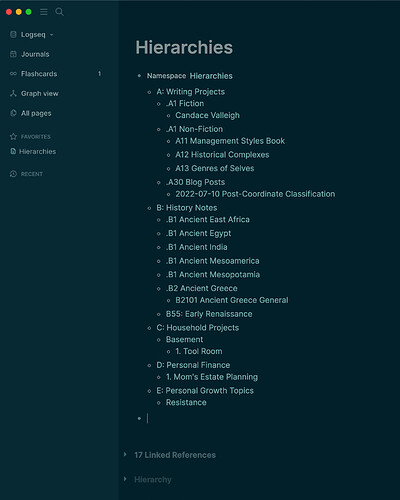
Task: Click the Journals calendar icon
Action: coord(13,54)
